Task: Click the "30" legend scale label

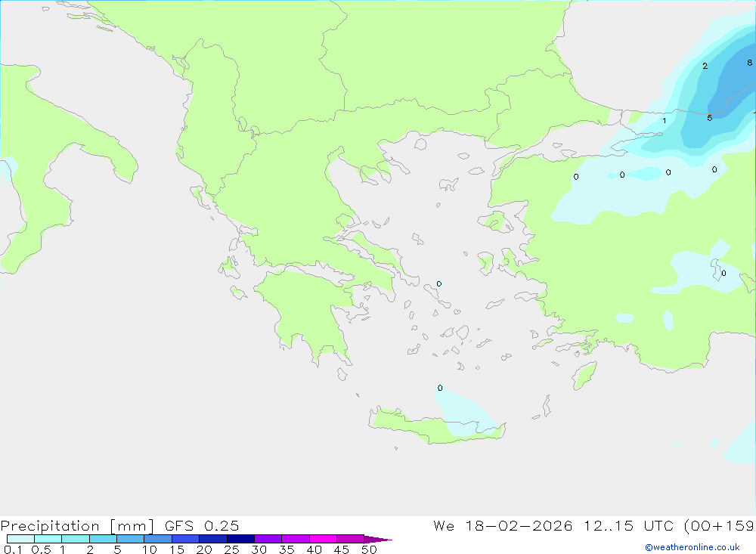Action: (259, 549)
